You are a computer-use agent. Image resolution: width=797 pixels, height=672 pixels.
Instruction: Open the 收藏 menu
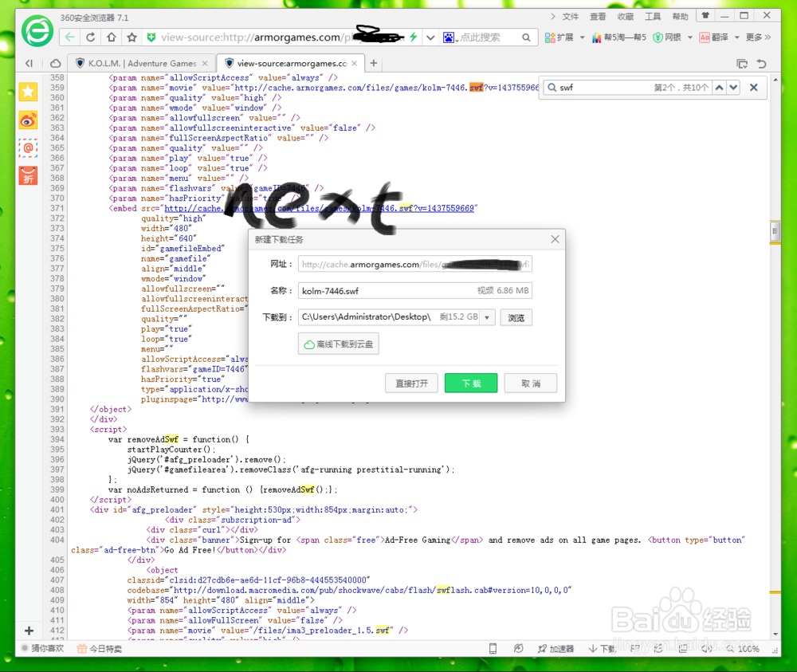(x=625, y=16)
